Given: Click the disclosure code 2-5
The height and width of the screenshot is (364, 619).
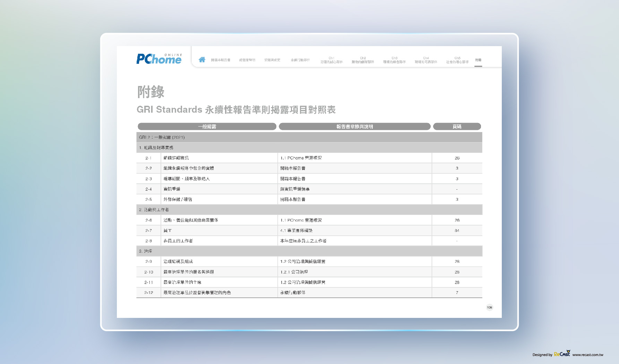Looking at the screenshot, I should coord(148,199).
